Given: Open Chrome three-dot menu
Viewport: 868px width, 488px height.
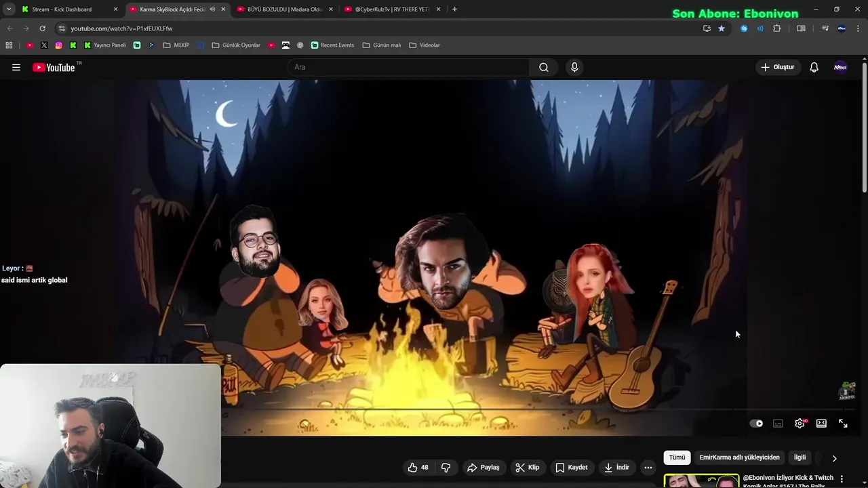Looking at the screenshot, I should click(x=859, y=28).
